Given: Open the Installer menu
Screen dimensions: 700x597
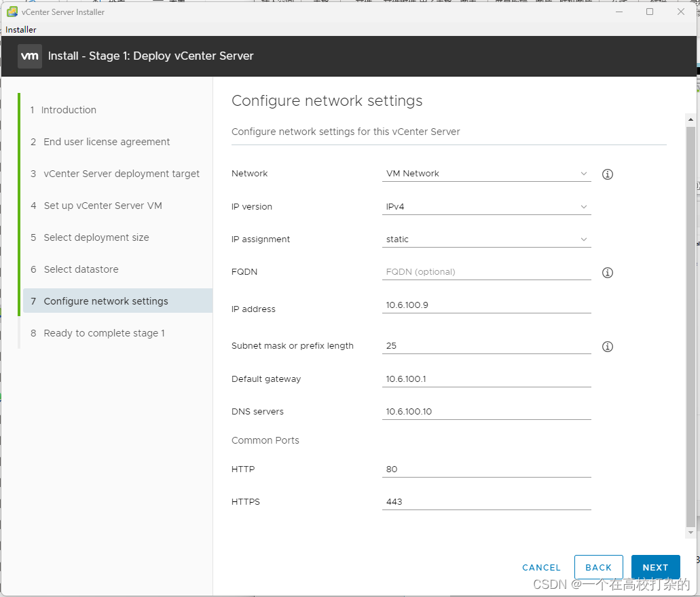Looking at the screenshot, I should click(21, 30).
